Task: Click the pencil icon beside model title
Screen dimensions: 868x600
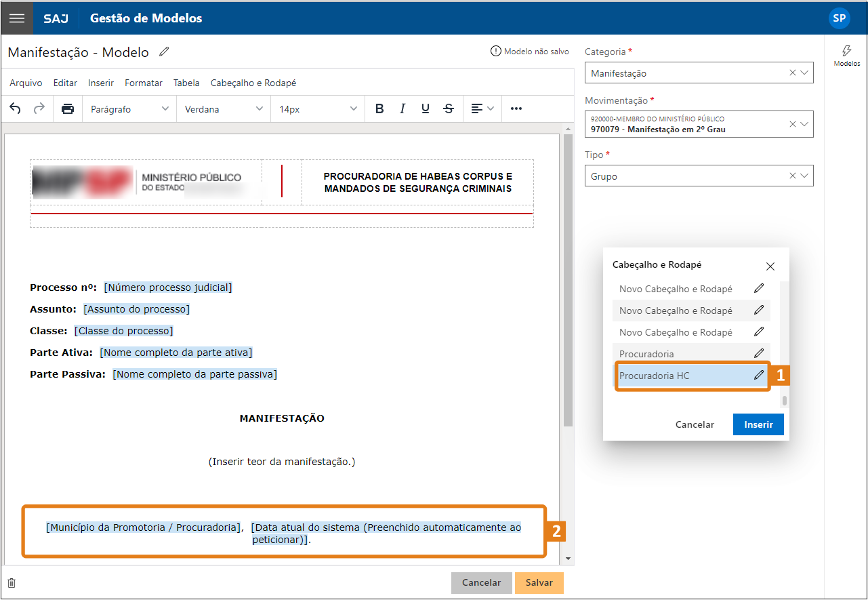Action: click(x=164, y=52)
